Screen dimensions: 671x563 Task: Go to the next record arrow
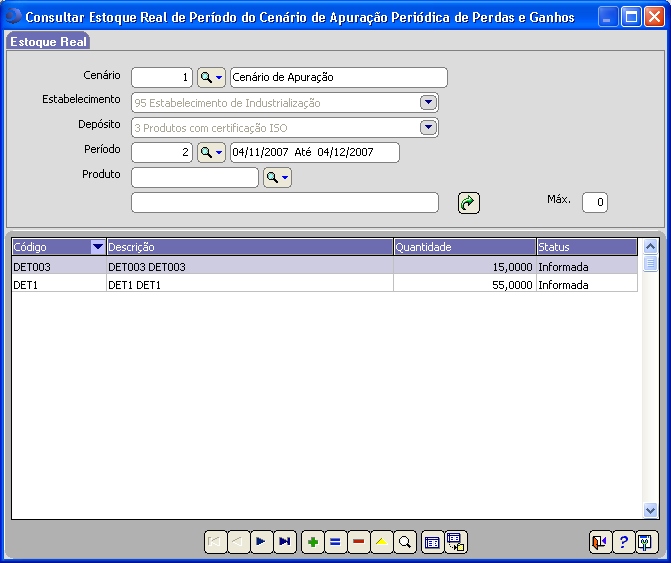pyautogui.click(x=261, y=542)
